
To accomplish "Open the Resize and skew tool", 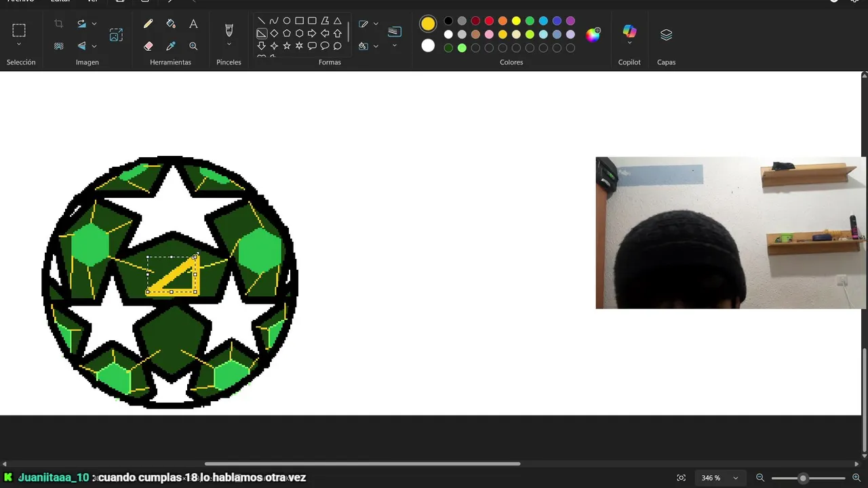I will [x=116, y=35].
